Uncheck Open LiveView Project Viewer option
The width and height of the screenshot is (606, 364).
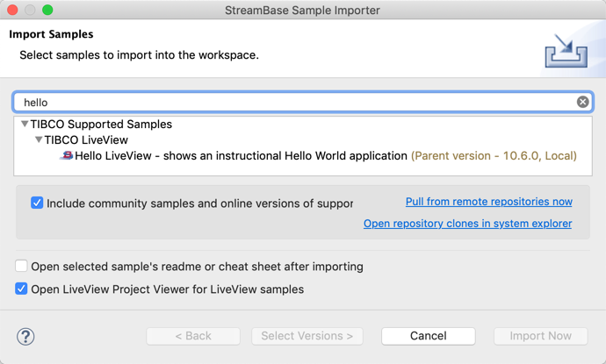pyautogui.click(x=21, y=289)
